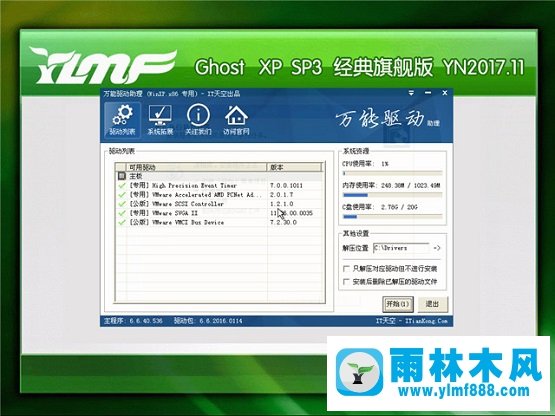This screenshot has width=555, height=416.
Task: Toggle the 主板 group checkbox
Action: (122, 176)
